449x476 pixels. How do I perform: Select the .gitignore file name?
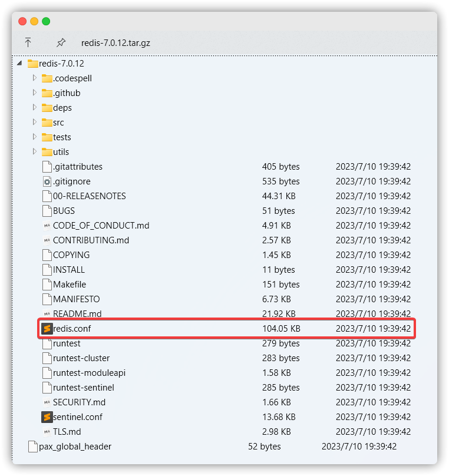click(x=72, y=181)
